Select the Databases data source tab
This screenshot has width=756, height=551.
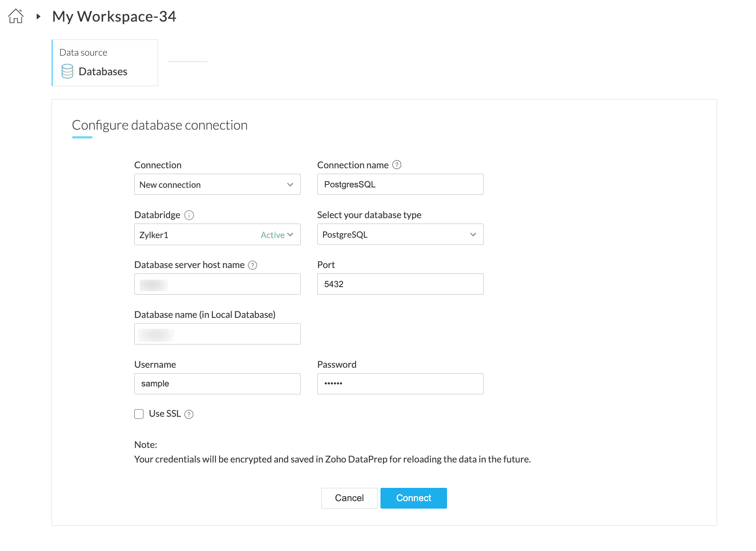point(105,63)
